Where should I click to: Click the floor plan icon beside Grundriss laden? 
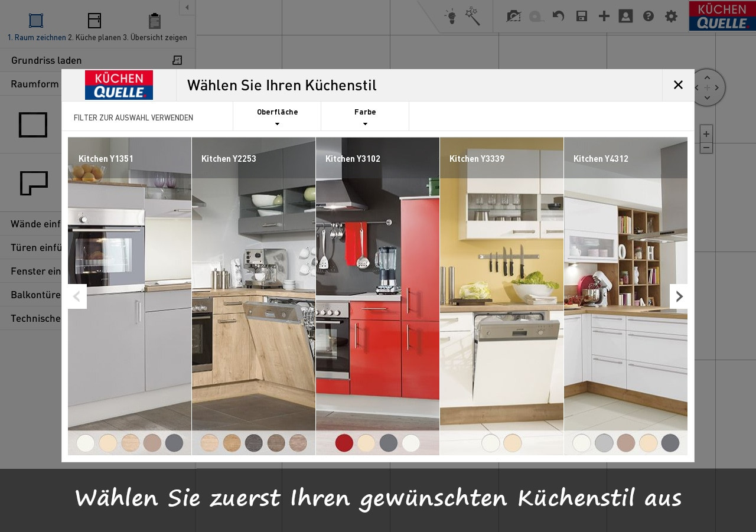click(x=177, y=60)
